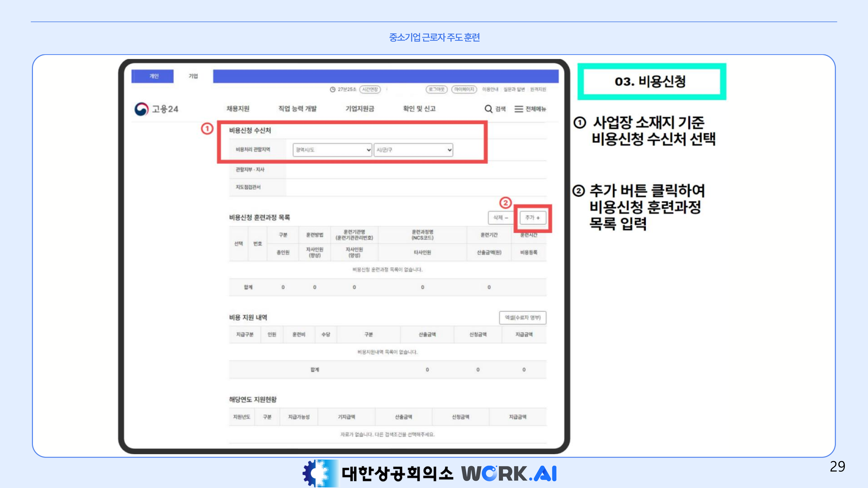Switch to the 개인 tab
This screenshot has height=488, width=868.
tap(154, 76)
